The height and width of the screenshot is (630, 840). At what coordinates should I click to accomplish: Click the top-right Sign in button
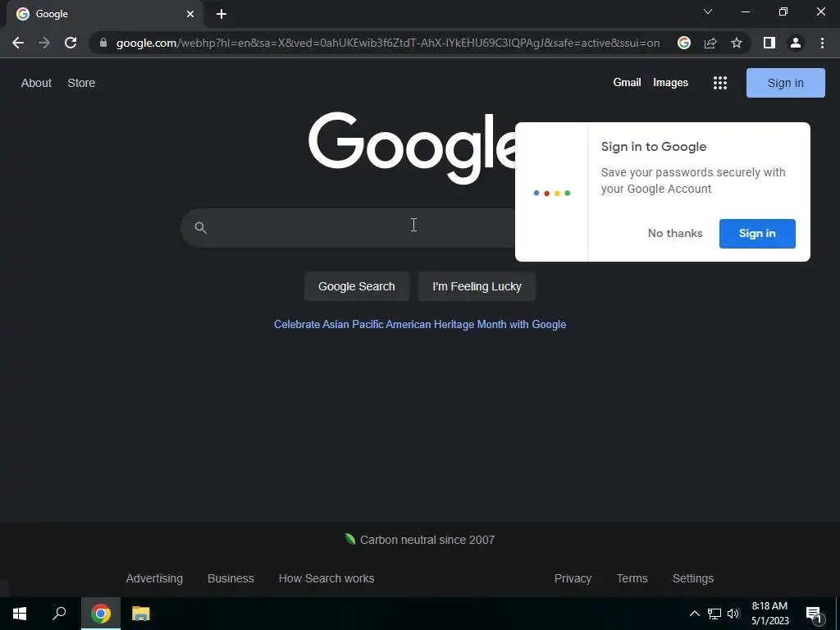click(785, 83)
